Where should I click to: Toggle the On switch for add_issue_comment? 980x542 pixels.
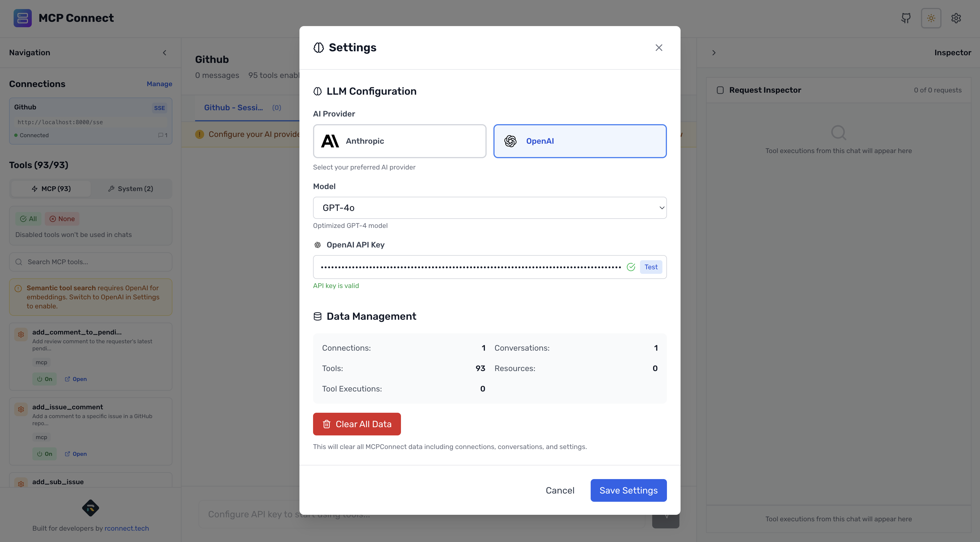[45, 453]
